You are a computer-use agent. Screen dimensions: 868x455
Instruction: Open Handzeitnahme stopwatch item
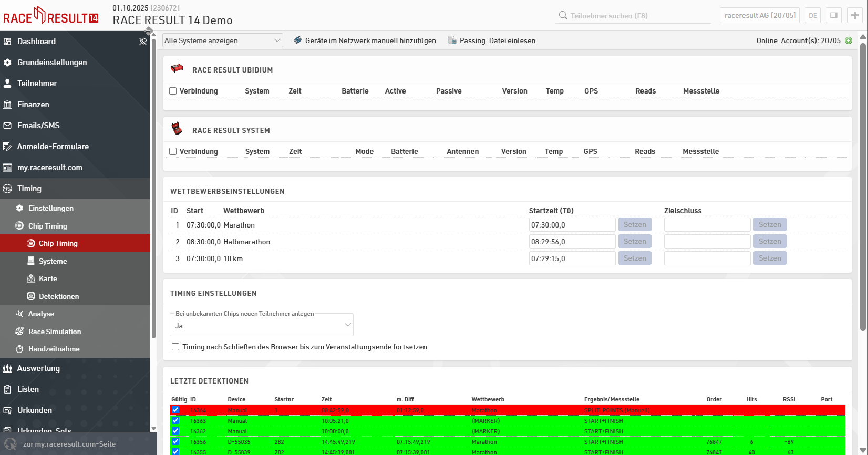pos(54,349)
